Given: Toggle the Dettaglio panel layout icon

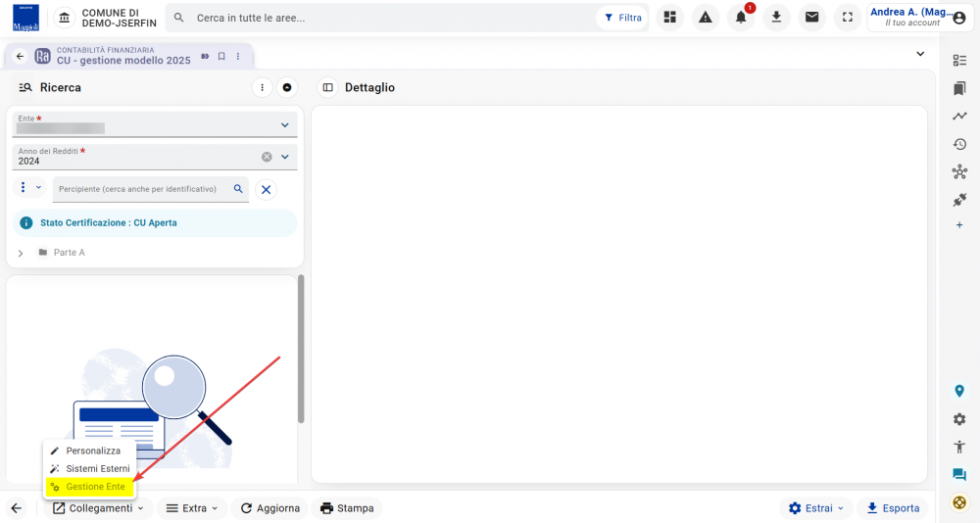Looking at the screenshot, I should point(327,87).
